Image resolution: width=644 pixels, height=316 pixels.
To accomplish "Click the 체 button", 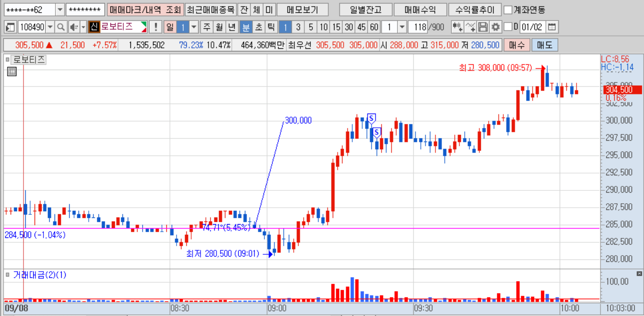I will 256,9.
